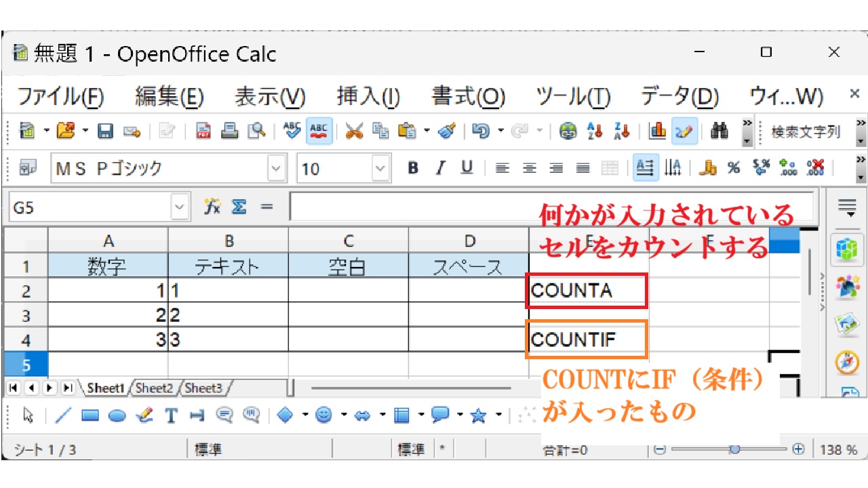Select the Rectangle drawing tool
The height and width of the screenshot is (488, 868).
(x=90, y=415)
